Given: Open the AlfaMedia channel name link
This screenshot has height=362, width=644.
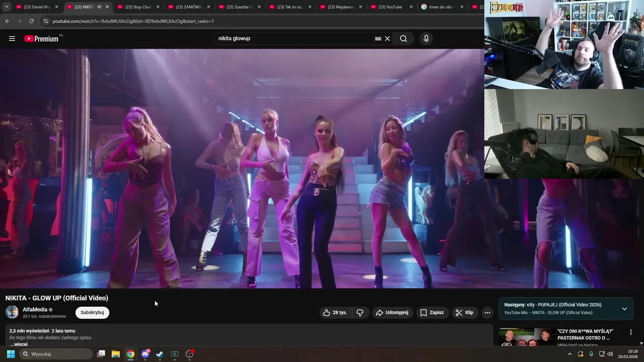Looking at the screenshot, I should [35, 310].
